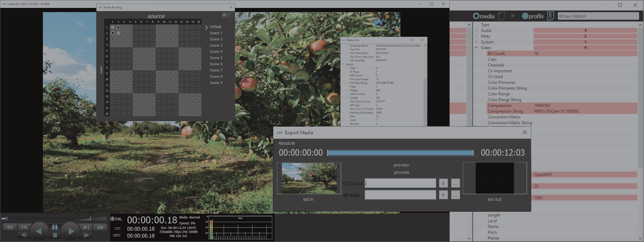644x242 pixels.
Task: Click the playback position slider handle
Action: point(7,219)
